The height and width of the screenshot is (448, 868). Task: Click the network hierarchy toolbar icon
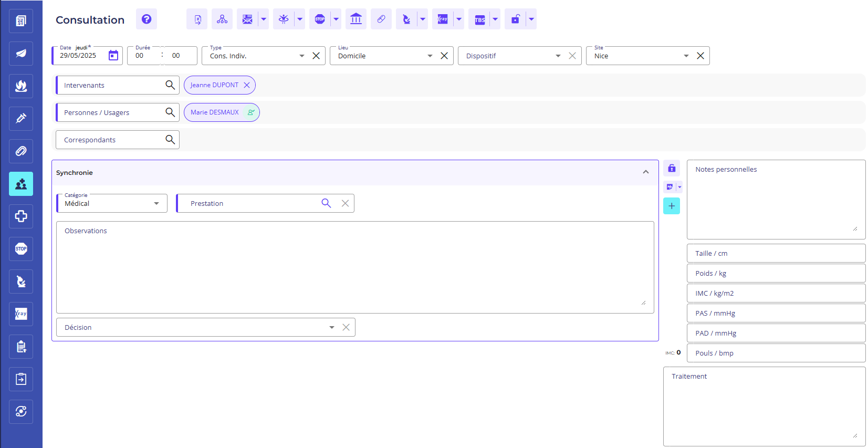(222, 19)
